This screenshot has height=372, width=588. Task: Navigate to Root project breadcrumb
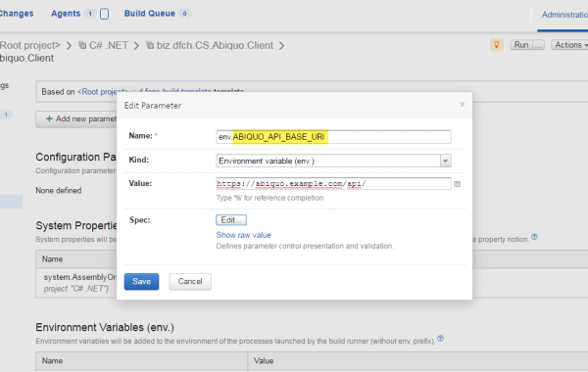(x=30, y=45)
